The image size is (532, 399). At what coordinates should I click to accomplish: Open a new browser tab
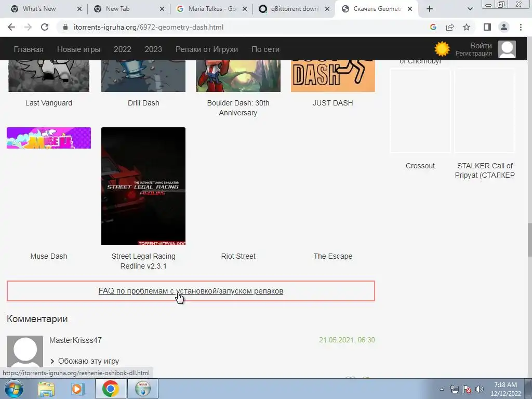[x=430, y=9]
